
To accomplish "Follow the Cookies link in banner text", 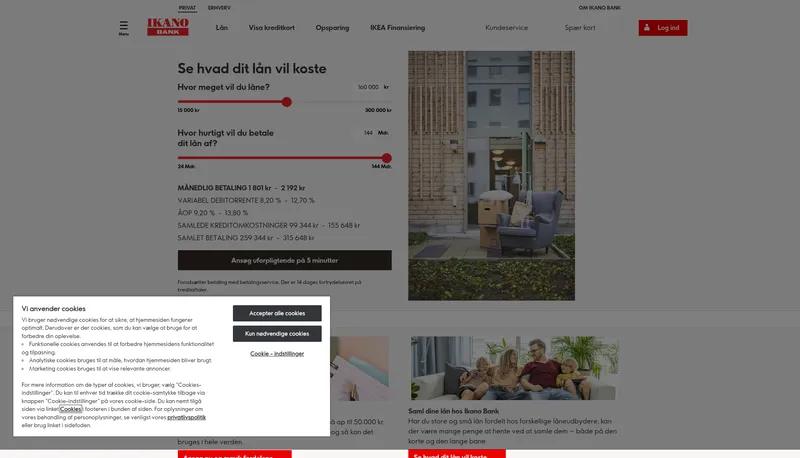I will (x=70, y=409).
